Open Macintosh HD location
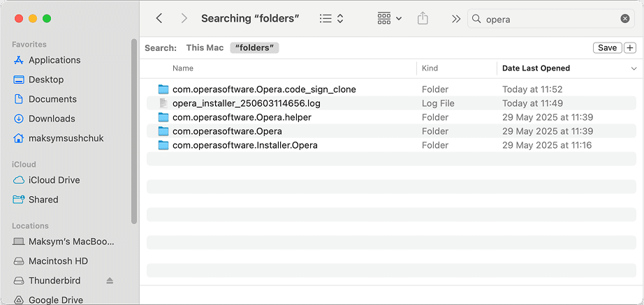 (x=58, y=261)
